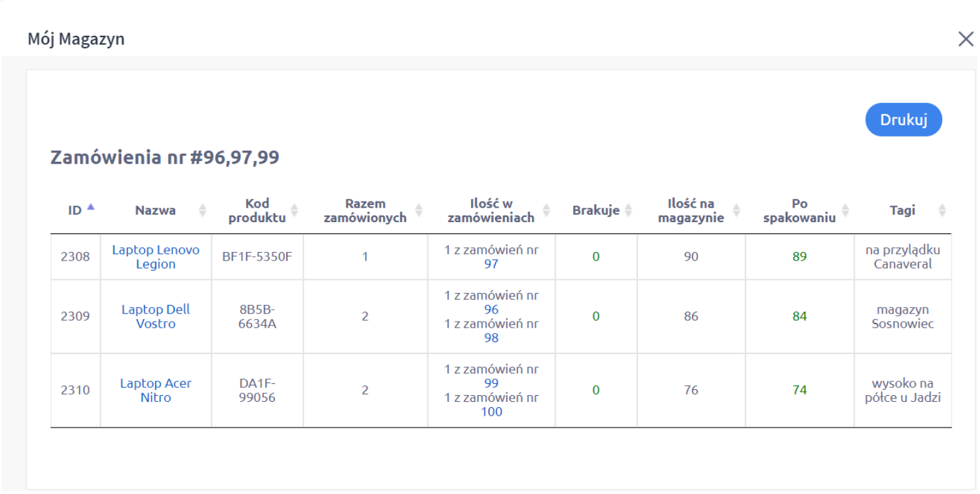Click sort arrows next to Nazwa

pos(203,210)
